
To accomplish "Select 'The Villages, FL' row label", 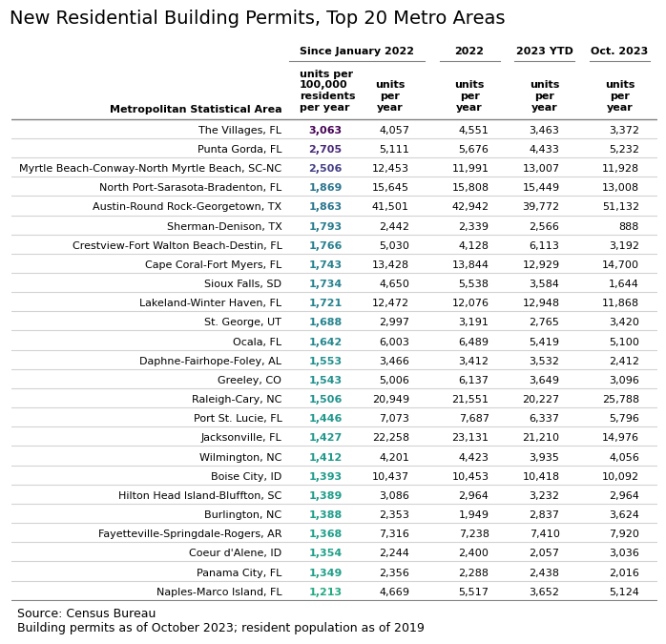I will pyautogui.click(x=240, y=130).
